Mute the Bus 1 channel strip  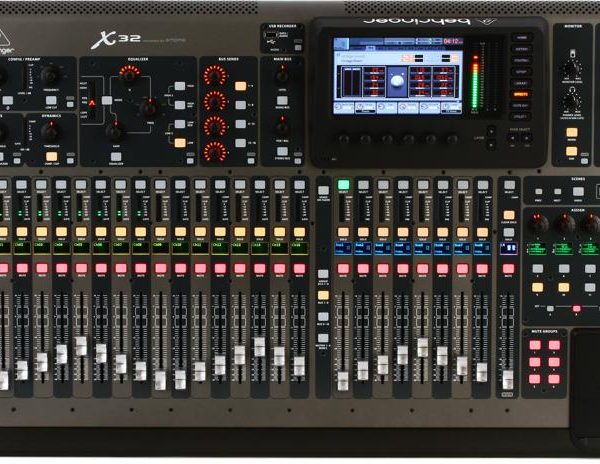pos(343,268)
